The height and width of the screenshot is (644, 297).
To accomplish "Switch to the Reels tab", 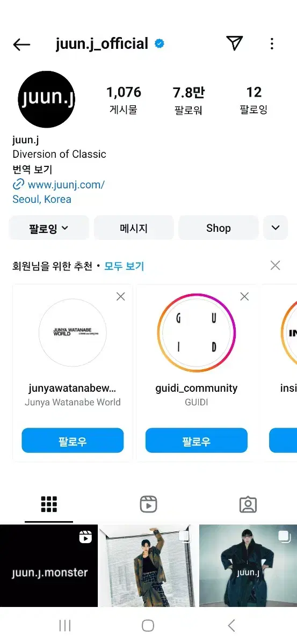I will tap(148, 504).
